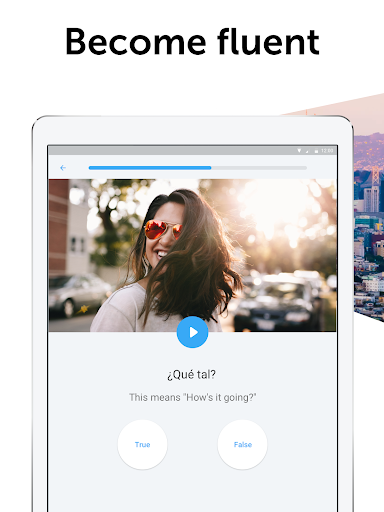384x512 pixels.
Task: Click the filled blue part of the progress bar
Action: [x=150, y=168]
